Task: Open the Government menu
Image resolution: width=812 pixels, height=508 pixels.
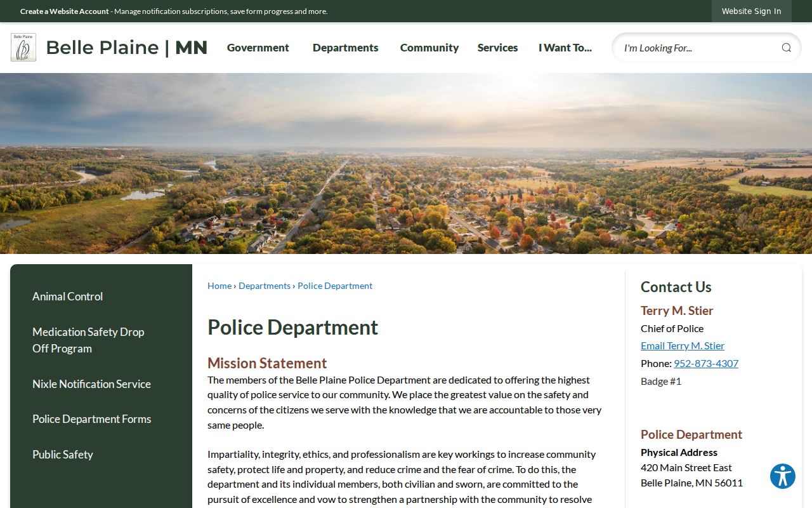Action: pyautogui.click(x=258, y=48)
